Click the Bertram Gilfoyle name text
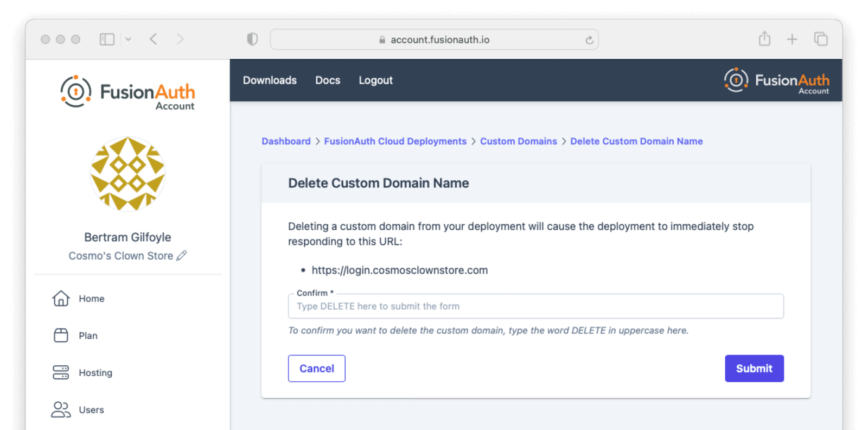This screenshot has height=430, width=868. [127, 237]
